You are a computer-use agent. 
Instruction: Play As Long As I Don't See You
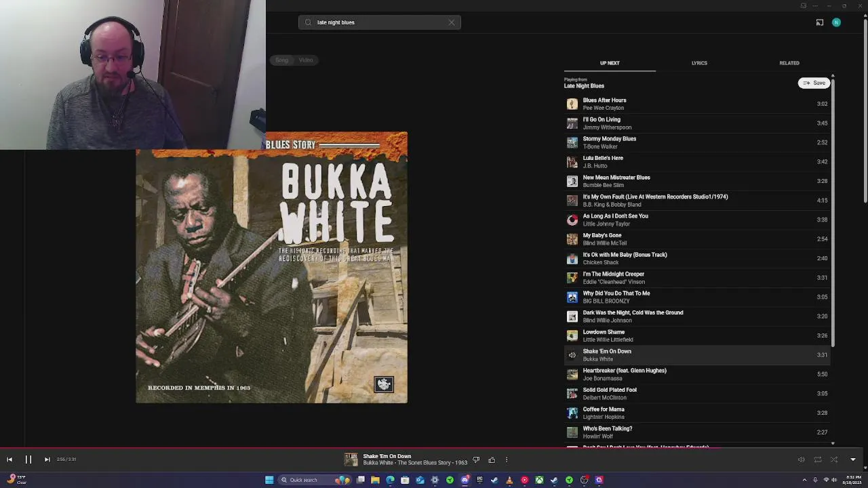697,220
